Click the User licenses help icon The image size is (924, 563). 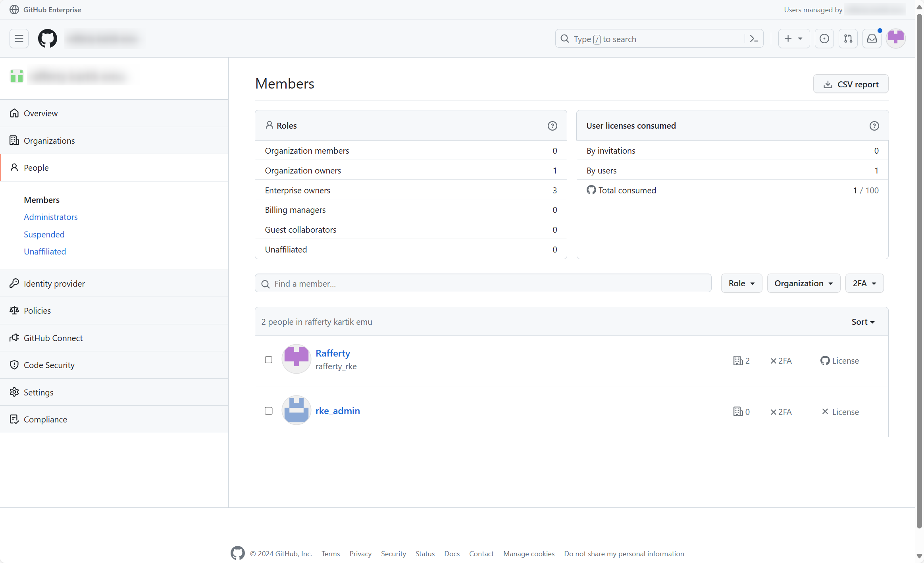tap(874, 126)
